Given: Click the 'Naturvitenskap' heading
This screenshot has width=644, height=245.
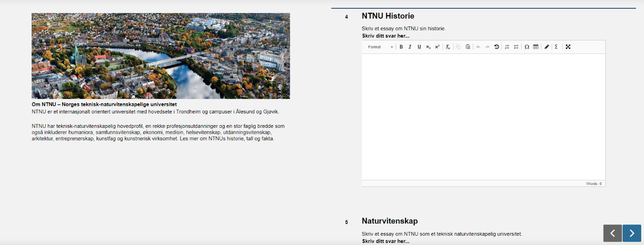Looking at the screenshot, I should point(390,221).
